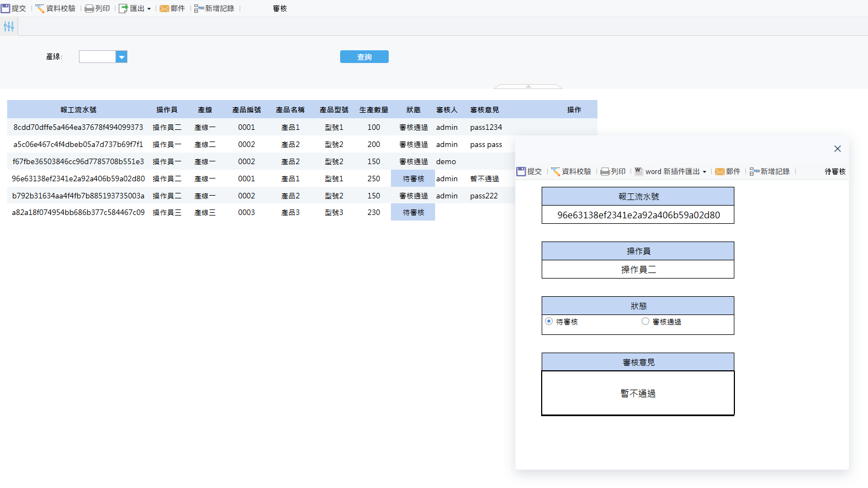Open the 匯出 dropdown arrow in main toolbar
868x488 pixels.
tap(149, 9)
